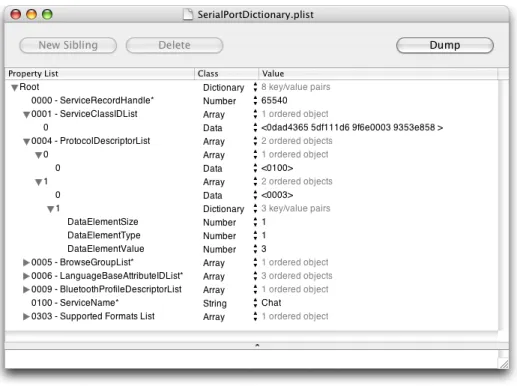Click the Delete button
517x386 pixels.
coord(174,45)
